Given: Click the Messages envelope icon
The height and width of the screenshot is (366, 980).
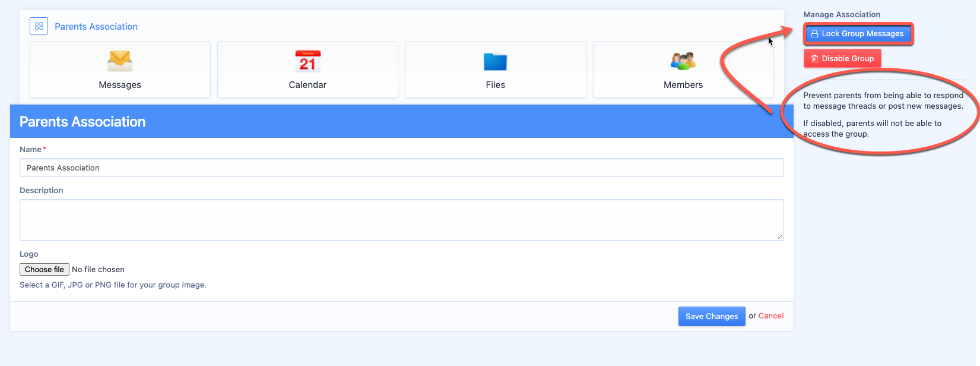Looking at the screenshot, I should coord(120,61).
